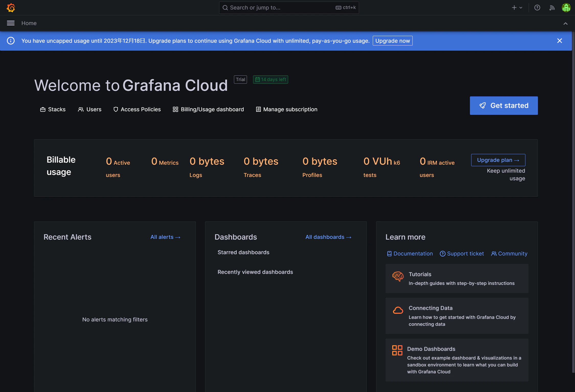Screen dimensions: 575x392
Task: Open Access Policies
Action: coord(137,109)
